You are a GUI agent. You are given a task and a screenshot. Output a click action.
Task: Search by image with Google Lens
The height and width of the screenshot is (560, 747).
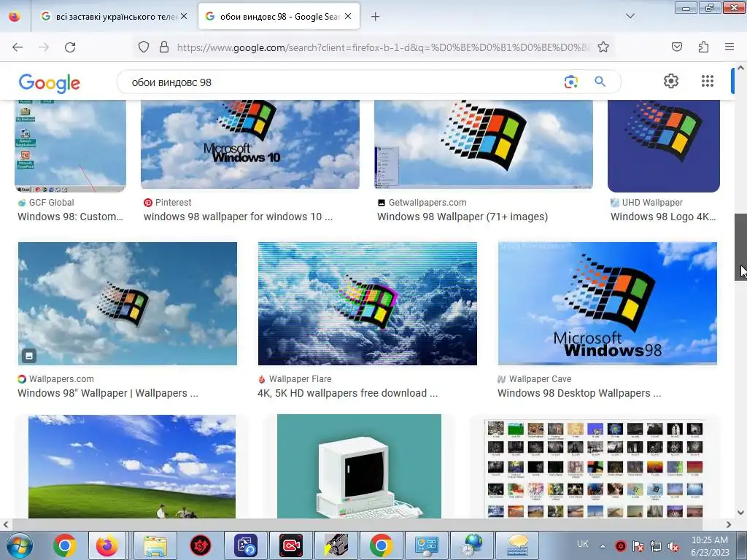pos(570,82)
